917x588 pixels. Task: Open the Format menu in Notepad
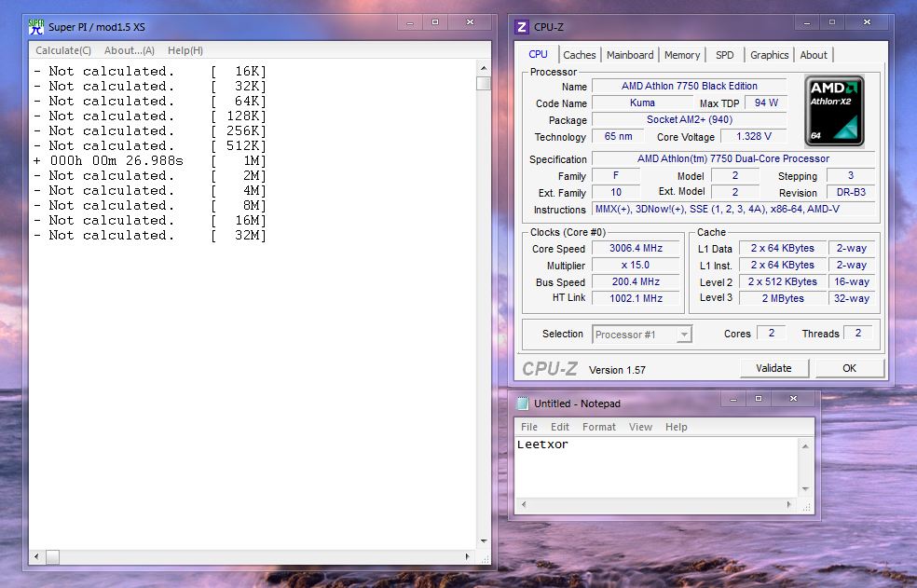point(599,427)
